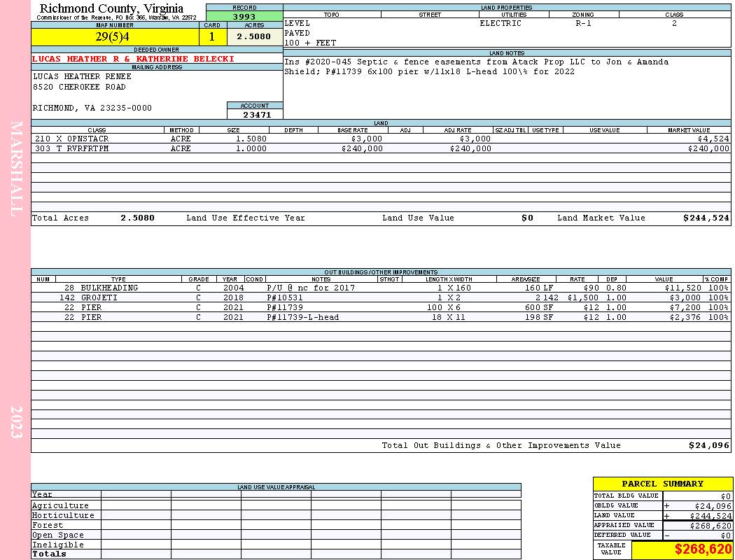This screenshot has width=735, height=560.
Task: Click the Agriculture row label
Action: tap(60, 505)
